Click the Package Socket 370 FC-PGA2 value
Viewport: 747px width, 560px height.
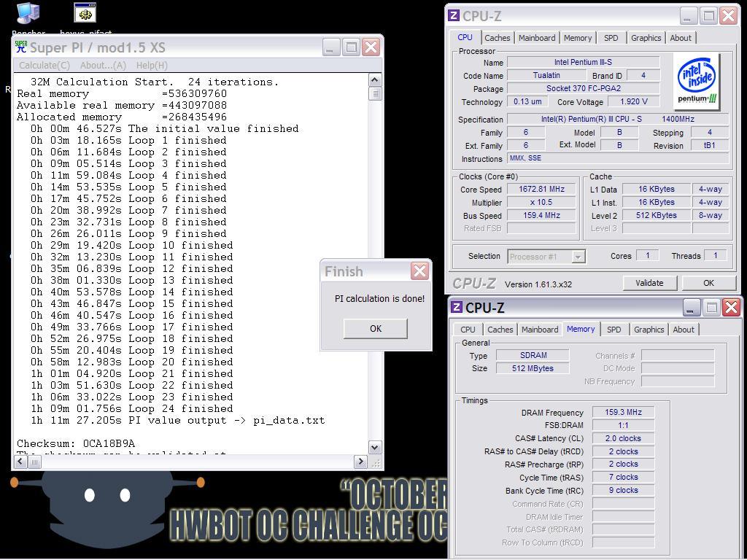(x=583, y=88)
